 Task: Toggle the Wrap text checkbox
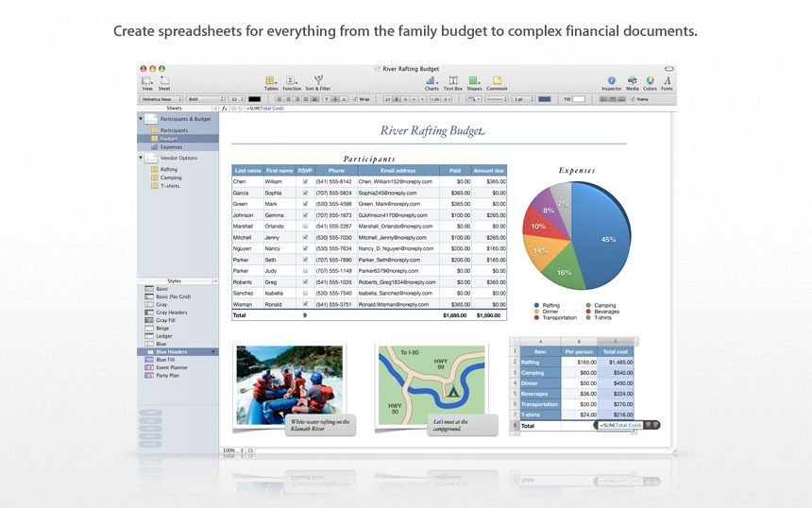355,99
